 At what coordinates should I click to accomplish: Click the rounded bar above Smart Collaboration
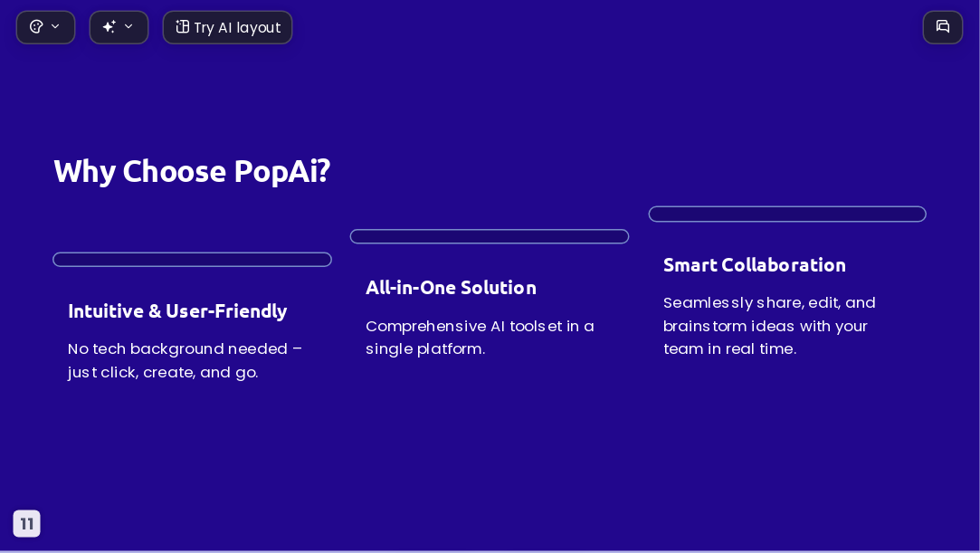tap(787, 214)
